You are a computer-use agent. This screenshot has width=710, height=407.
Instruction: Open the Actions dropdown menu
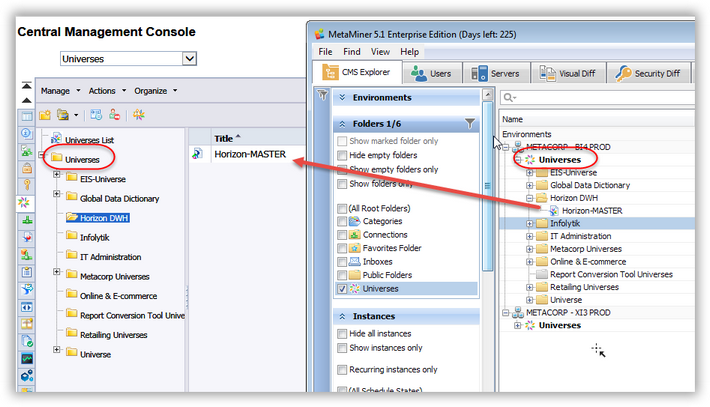(x=107, y=91)
